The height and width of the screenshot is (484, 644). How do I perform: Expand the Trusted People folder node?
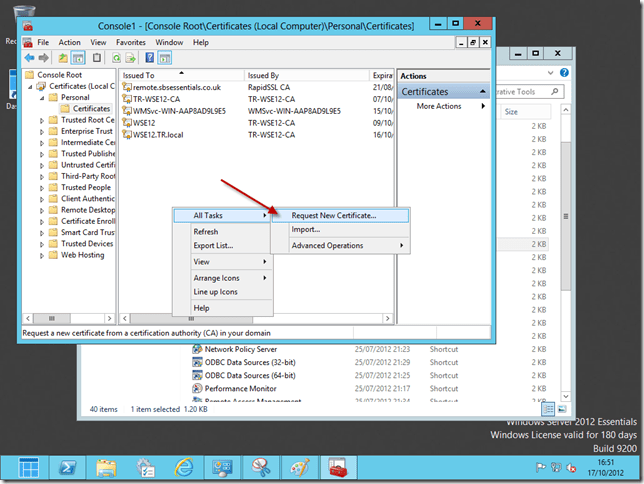pyautogui.click(x=42, y=187)
